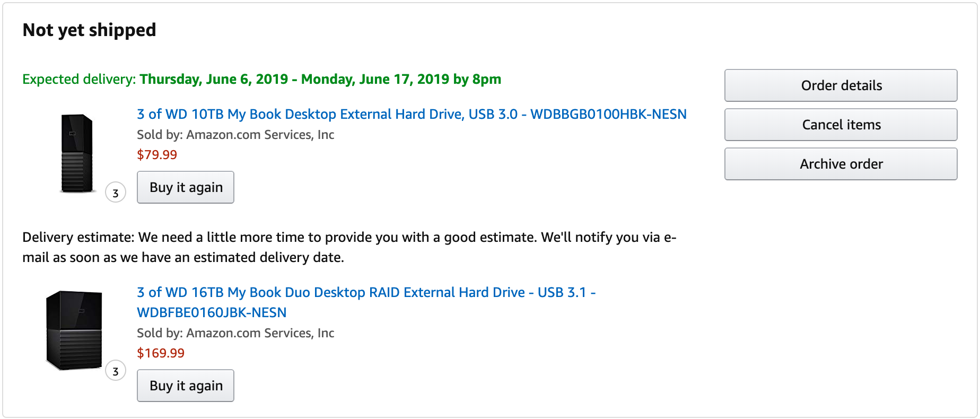Click the green 'Expected delivery:' label

80,79
